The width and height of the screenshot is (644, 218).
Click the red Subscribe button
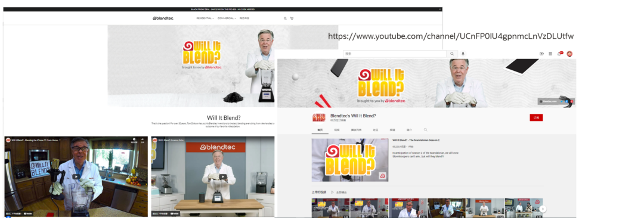(536, 118)
